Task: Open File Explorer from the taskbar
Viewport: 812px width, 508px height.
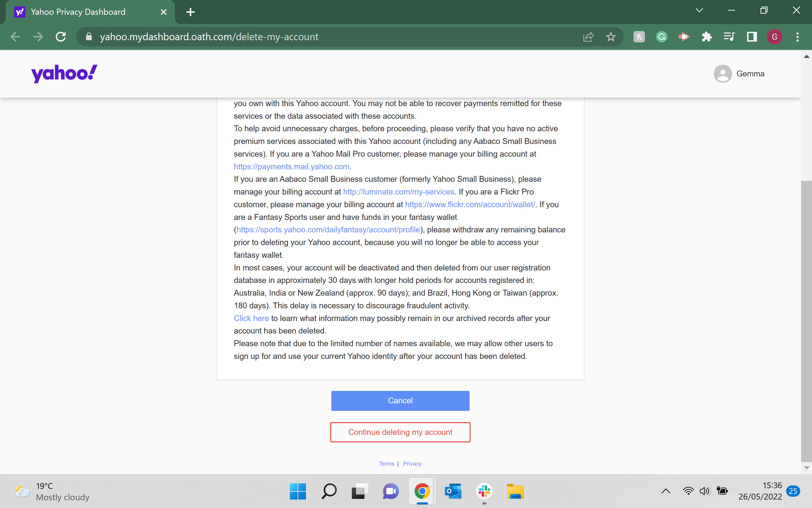Action: click(x=515, y=491)
